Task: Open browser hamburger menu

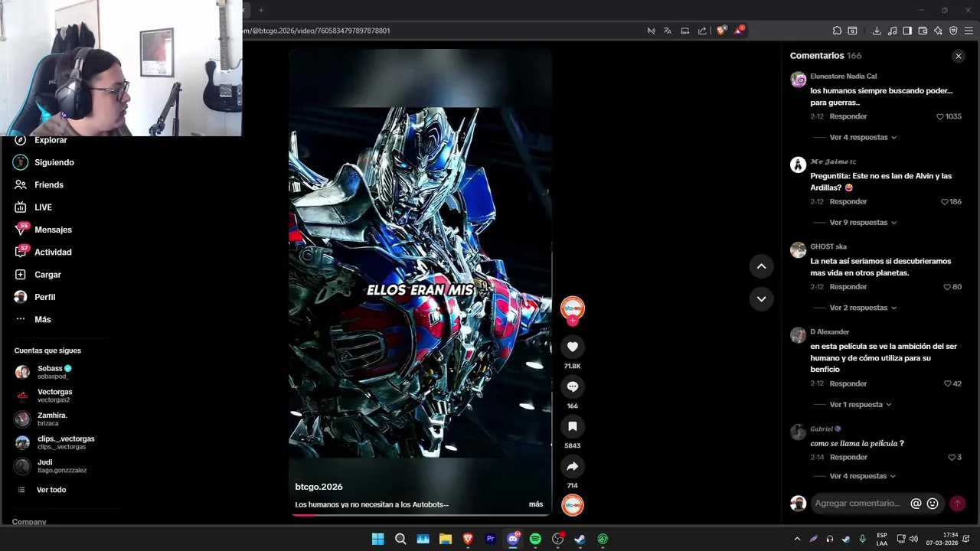Action: click(969, 31)
